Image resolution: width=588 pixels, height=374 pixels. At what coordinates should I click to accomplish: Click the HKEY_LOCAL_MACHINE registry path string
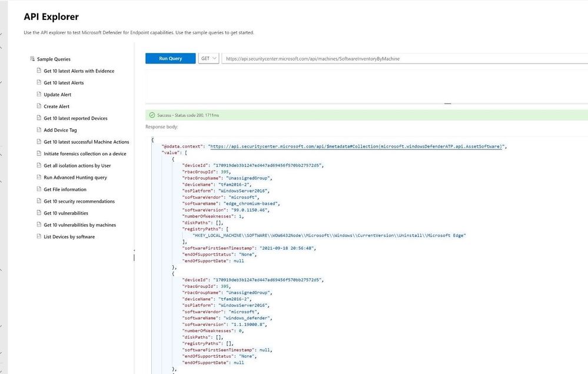[329, 235]
